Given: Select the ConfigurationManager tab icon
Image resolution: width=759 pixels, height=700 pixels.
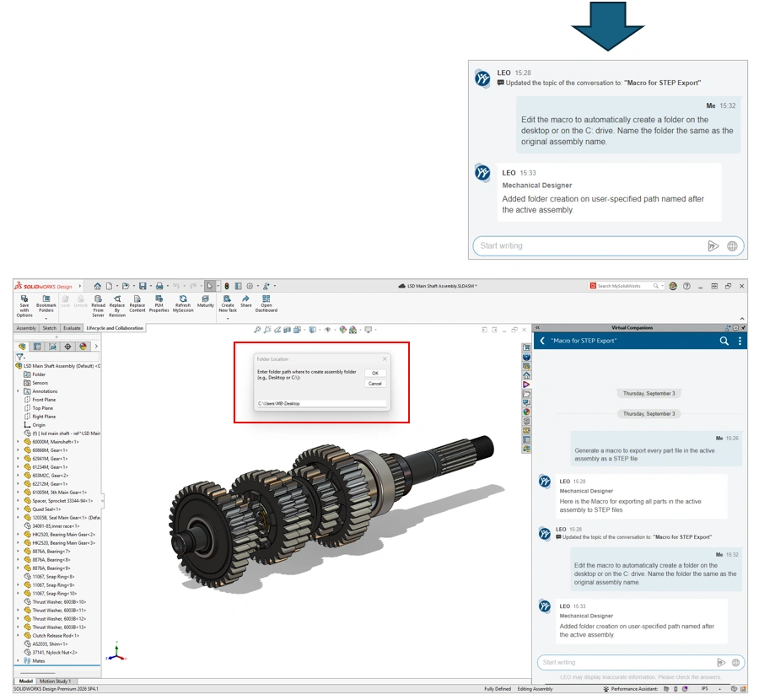Looking at the screenshot, I should click(53, 346).
